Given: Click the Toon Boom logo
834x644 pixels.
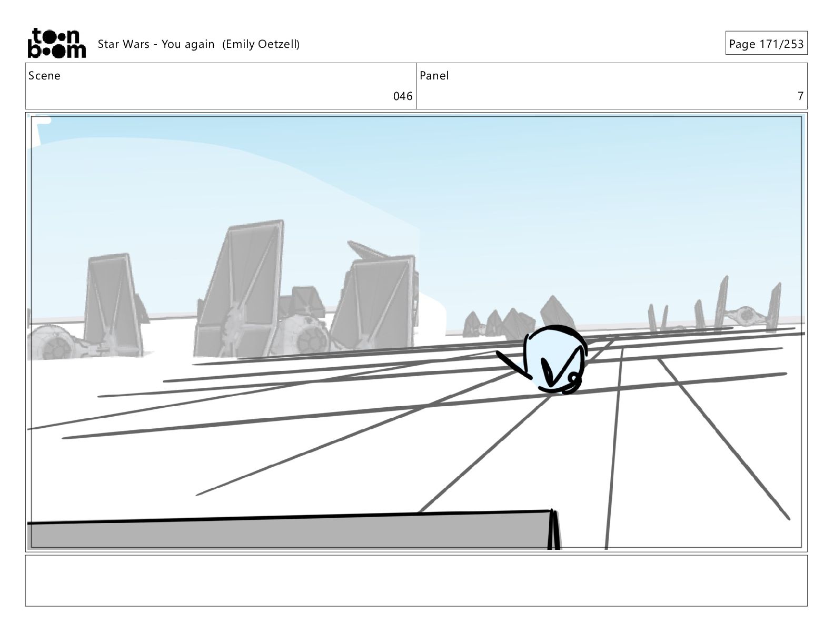Looking at the screenshot, I should pyautogui.click(x=56, y=43).
